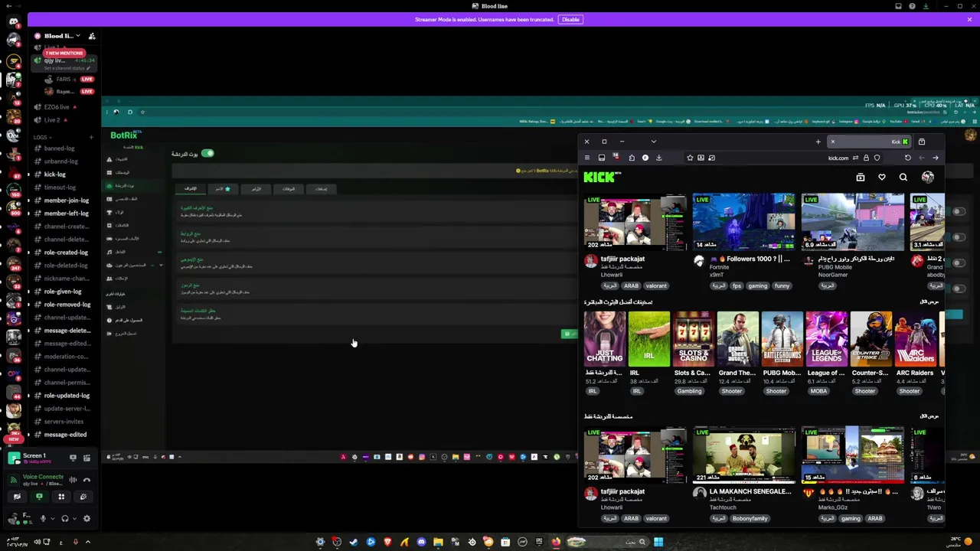This screenshot has width=980, height=551.
Task: Join the Live 2 voice channel
Action: coord(52,120)
